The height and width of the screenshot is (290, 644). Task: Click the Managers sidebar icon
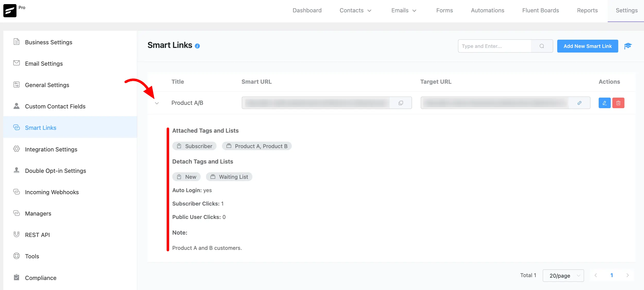(16, 213)
